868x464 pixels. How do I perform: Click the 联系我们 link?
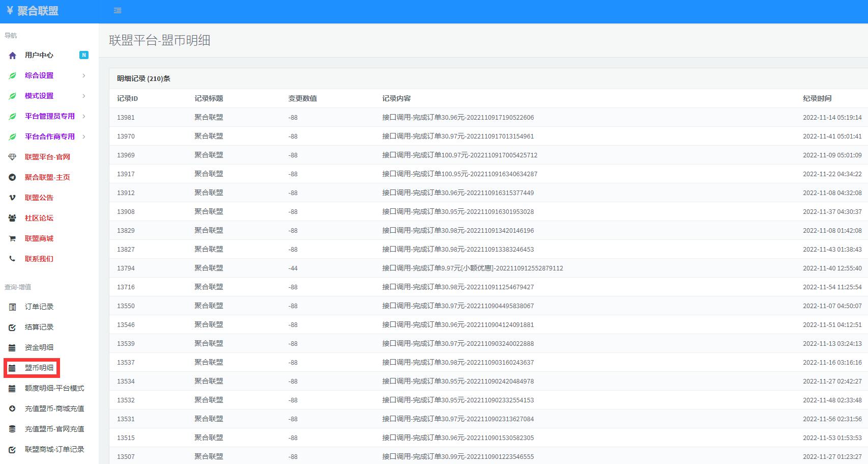click(x=39, y=259)
